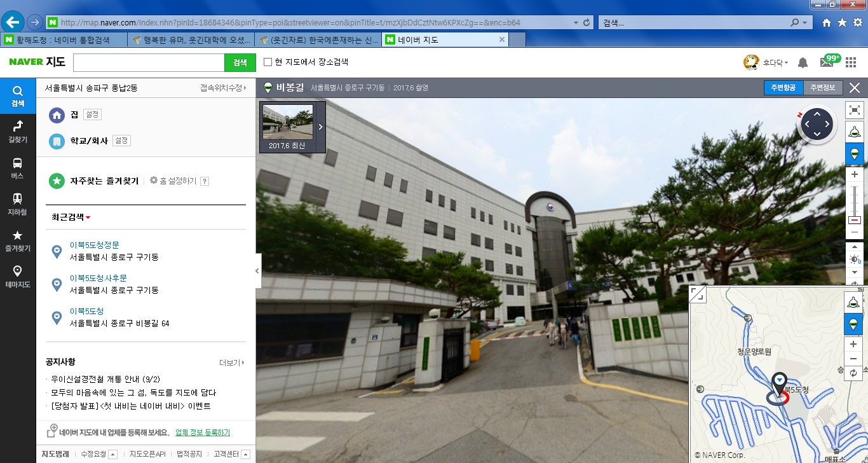Viewport: 868px width, 463px height.
Task: Toggle 주변항공 aerial view button
Action: pyautogui.click(x=783, y=88)
